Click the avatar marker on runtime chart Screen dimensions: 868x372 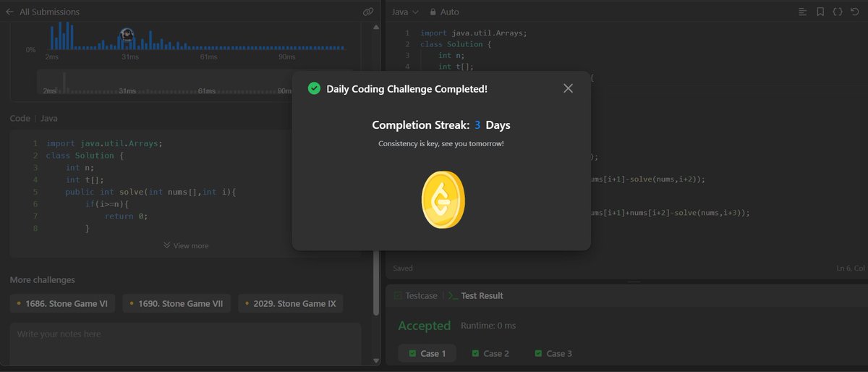127,34
